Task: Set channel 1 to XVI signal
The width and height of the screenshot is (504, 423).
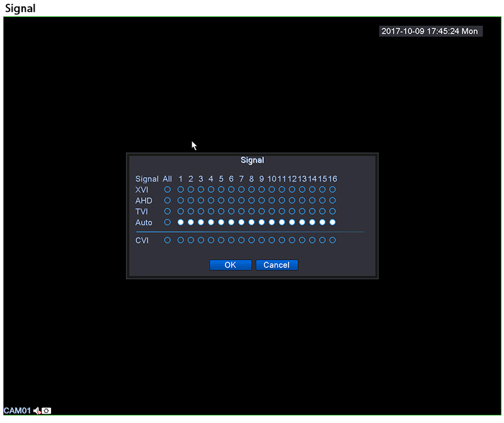Action: 180,189
